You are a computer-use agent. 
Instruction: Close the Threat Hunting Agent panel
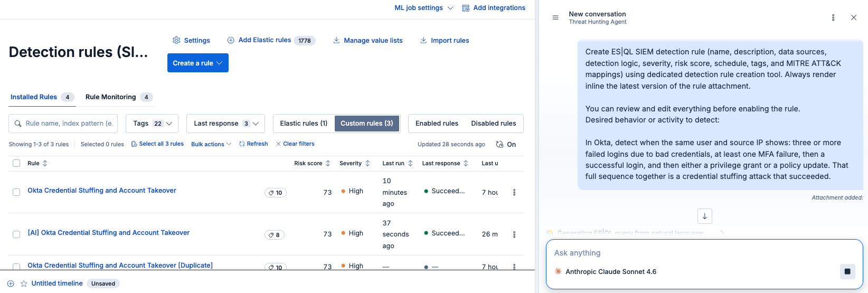pyautogui.click(x=854, y=17)
